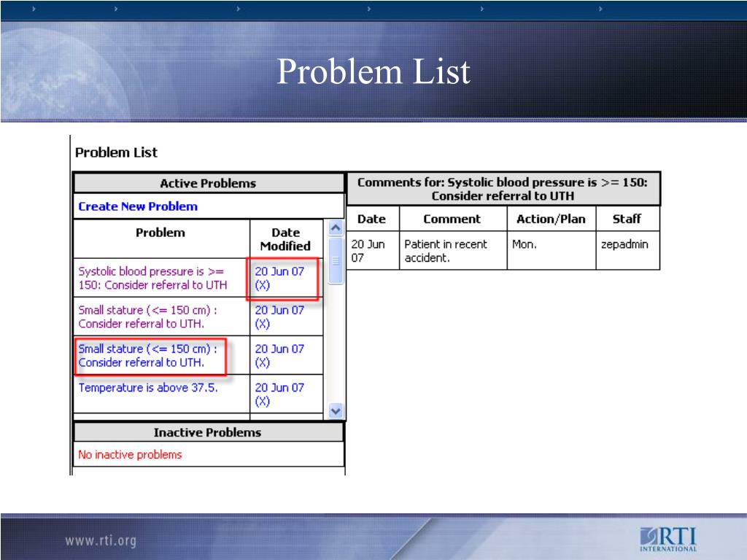This screenshot has width=747, height=560.
Task: Open Create New Problem link
Action: (138, 206)
